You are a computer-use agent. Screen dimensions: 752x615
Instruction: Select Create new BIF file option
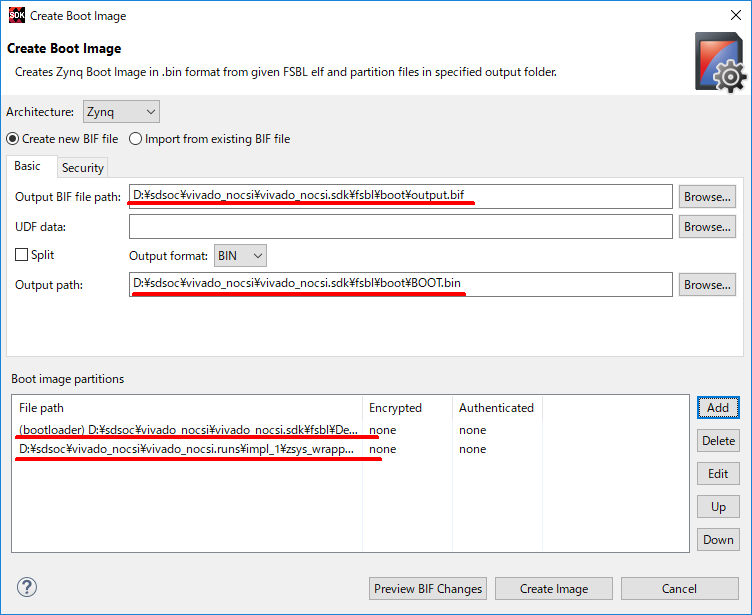[13, 139]
